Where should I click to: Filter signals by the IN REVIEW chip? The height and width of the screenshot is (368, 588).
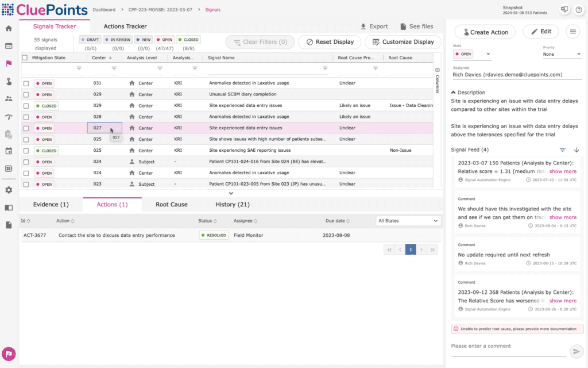117,40
